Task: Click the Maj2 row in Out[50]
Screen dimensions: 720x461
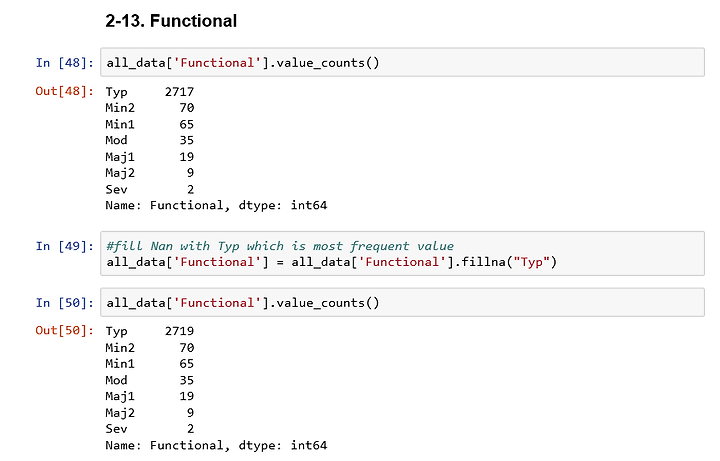Action: [150, 413]
